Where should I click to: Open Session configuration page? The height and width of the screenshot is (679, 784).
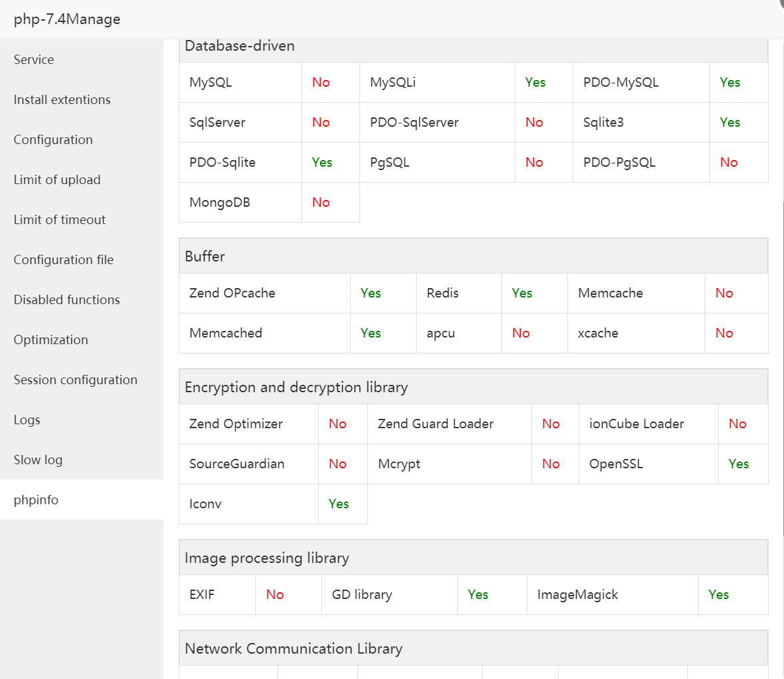[x=75, y=380]
